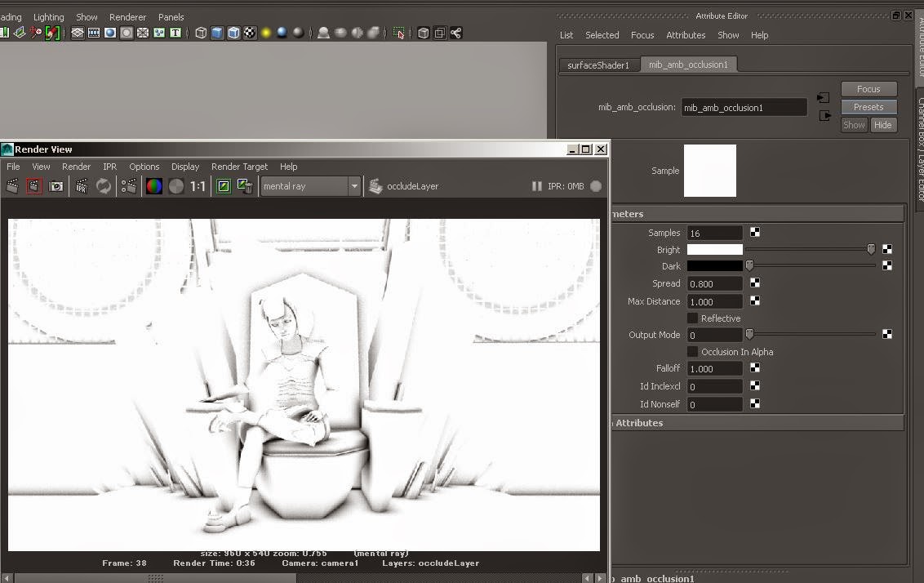This screenshot has width=924, height=583.
Task: Select the mib_amb_occlusion1 tab
Action: 688,65
